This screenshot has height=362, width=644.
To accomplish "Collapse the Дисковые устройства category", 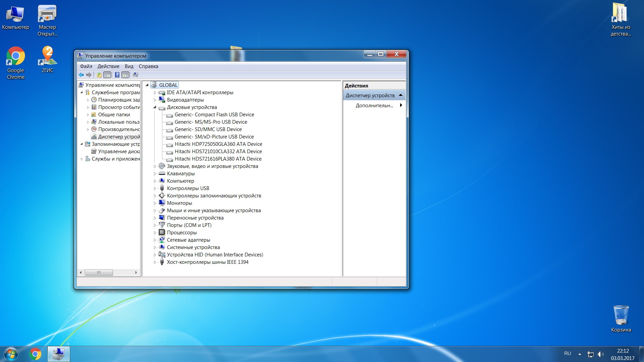I will coord(155,107).
